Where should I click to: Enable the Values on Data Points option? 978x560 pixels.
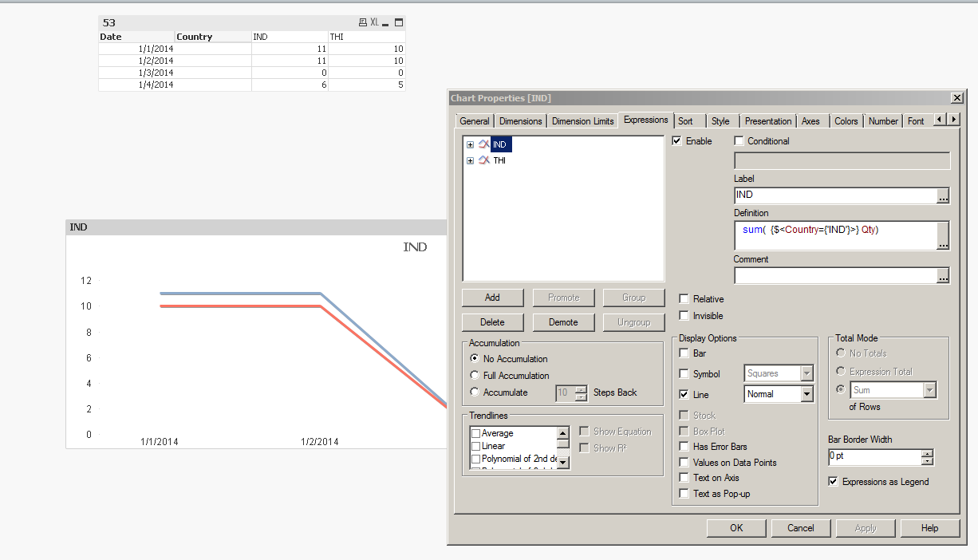point(684,463)
